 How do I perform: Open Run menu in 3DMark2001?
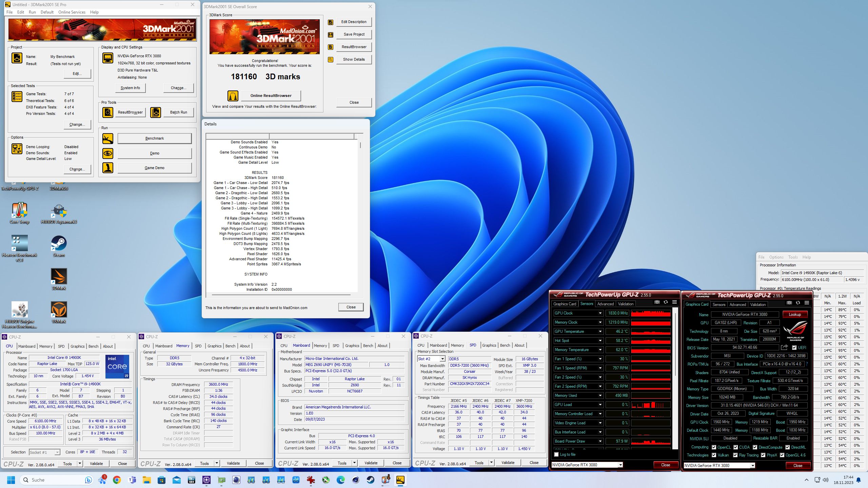[x=32, y=12]
